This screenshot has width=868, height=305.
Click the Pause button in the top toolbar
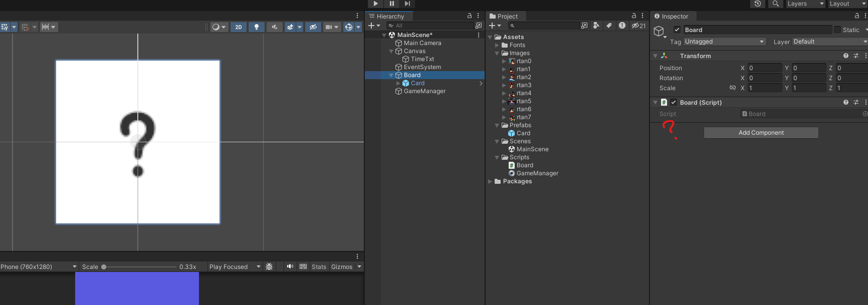(x=391, y=4)
